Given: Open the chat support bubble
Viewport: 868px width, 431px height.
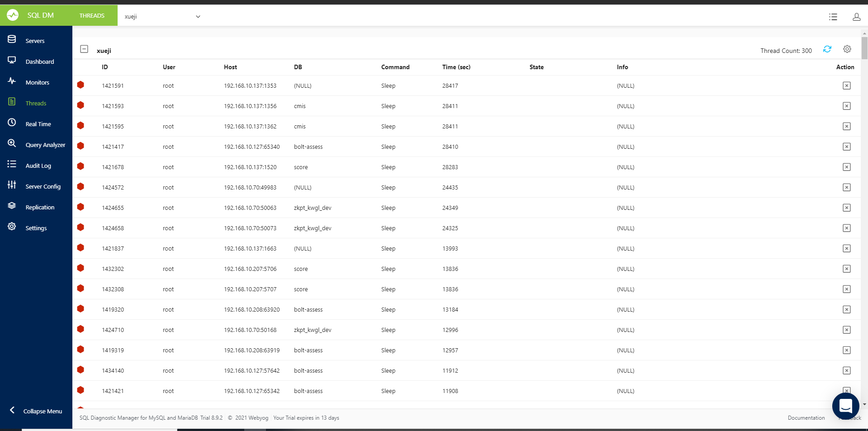Looking at the screenshot, I should click(x=845, y=406).
